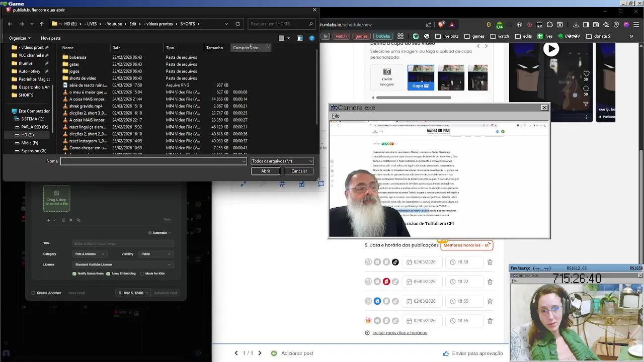
Task: Toggle Allow Embedding checkbox
Action: point(108,274)
